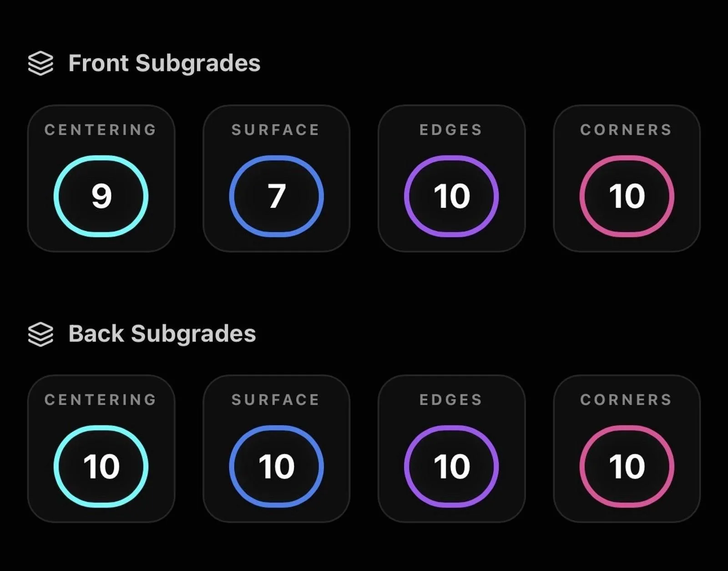Open the Front Subgrades heading

(x=164, y=63)
